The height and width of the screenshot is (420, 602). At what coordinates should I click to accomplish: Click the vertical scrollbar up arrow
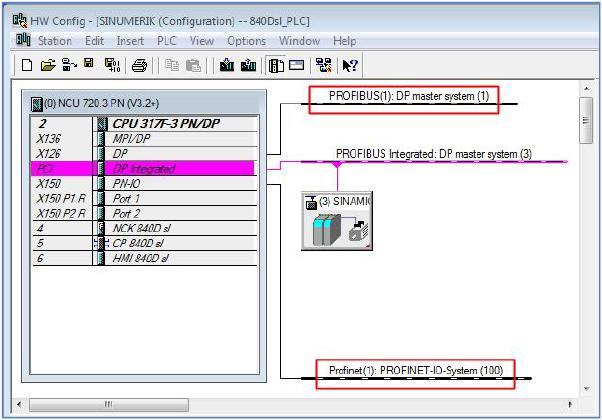coord(586,88)
